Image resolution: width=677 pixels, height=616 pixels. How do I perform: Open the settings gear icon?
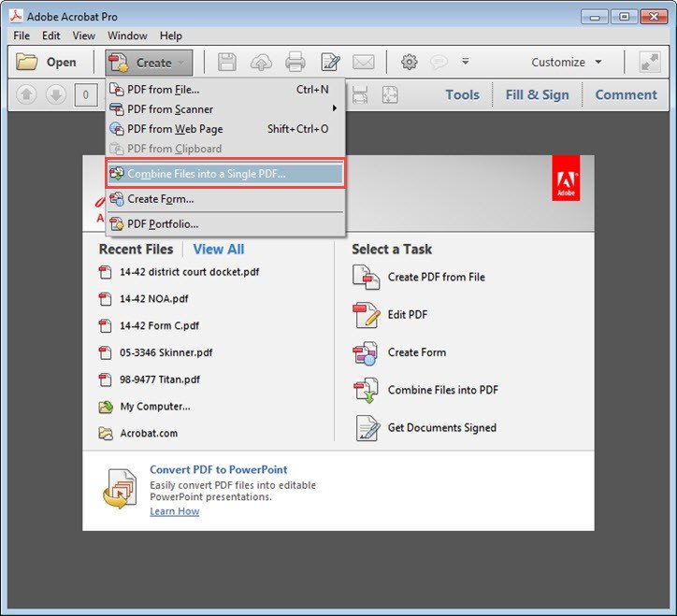[x=409, y=63]
